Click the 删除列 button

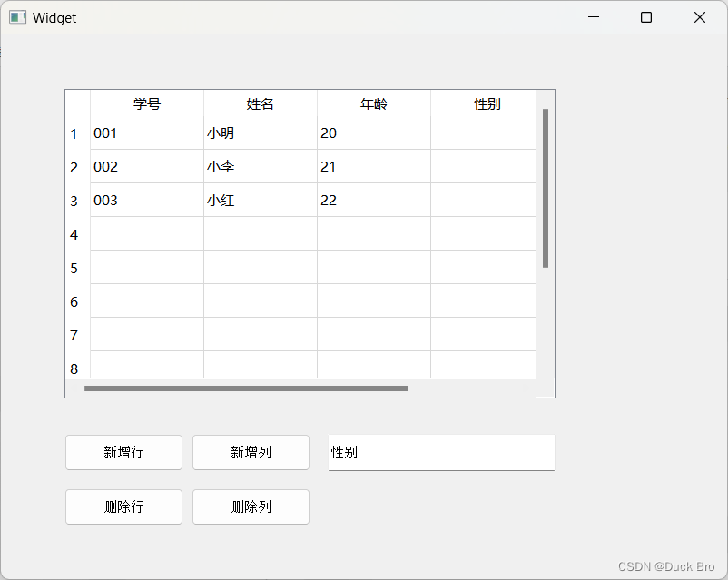(251, 506)
